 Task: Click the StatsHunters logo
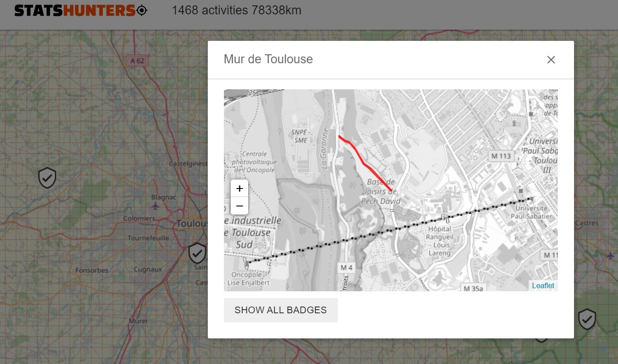pos(81,10)
